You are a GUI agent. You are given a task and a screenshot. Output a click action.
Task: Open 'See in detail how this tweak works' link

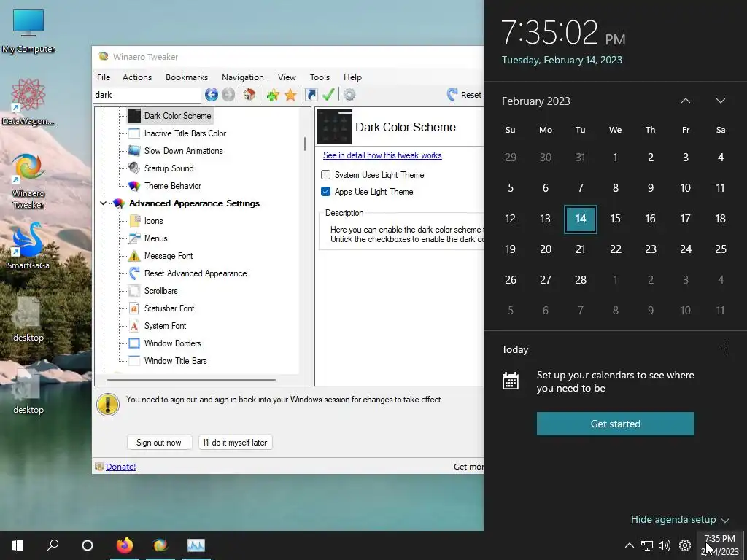(382, 155)
